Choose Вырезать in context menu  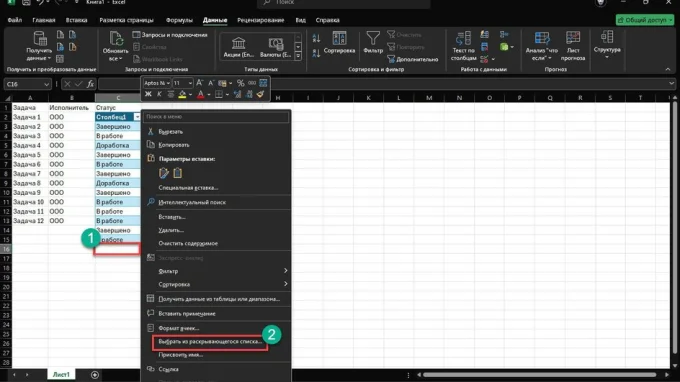pyautogui.click(x=217, y=131)
